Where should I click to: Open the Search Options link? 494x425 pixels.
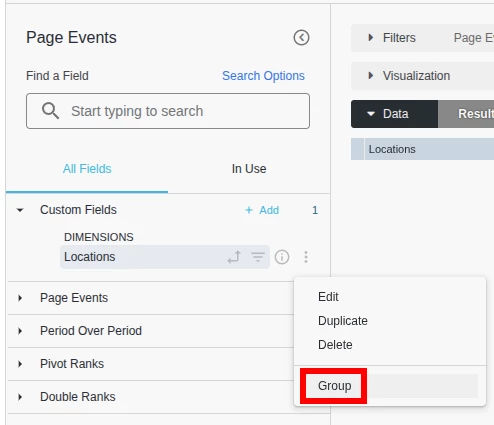(x=263, y=76)
